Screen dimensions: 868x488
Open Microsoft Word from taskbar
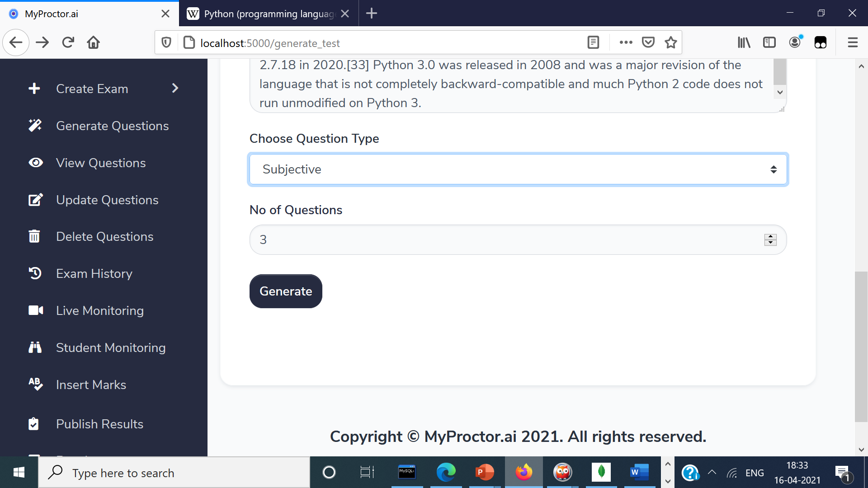click(x=639, y=473)
